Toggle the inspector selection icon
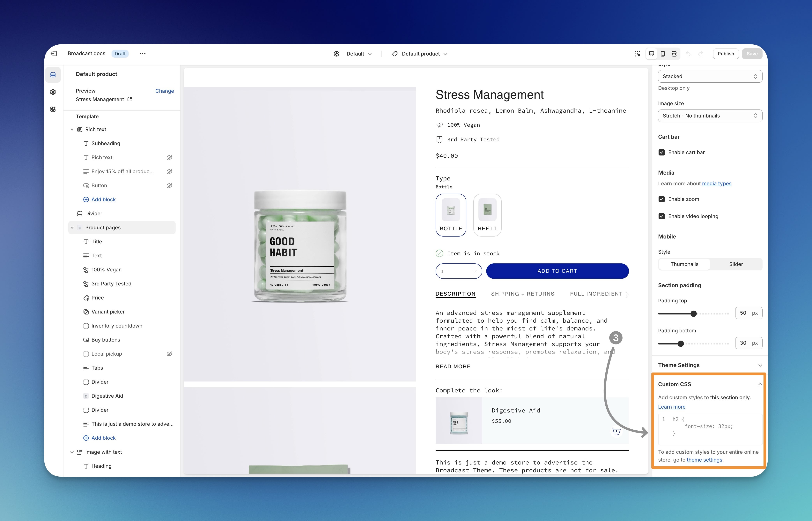The width and height of the screenshot is (812, 521). 637,54
